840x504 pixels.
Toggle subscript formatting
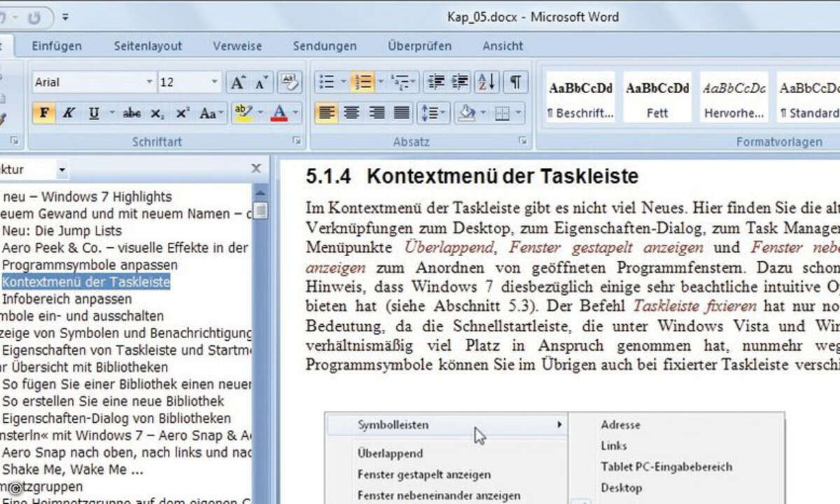tap(157, 113)
